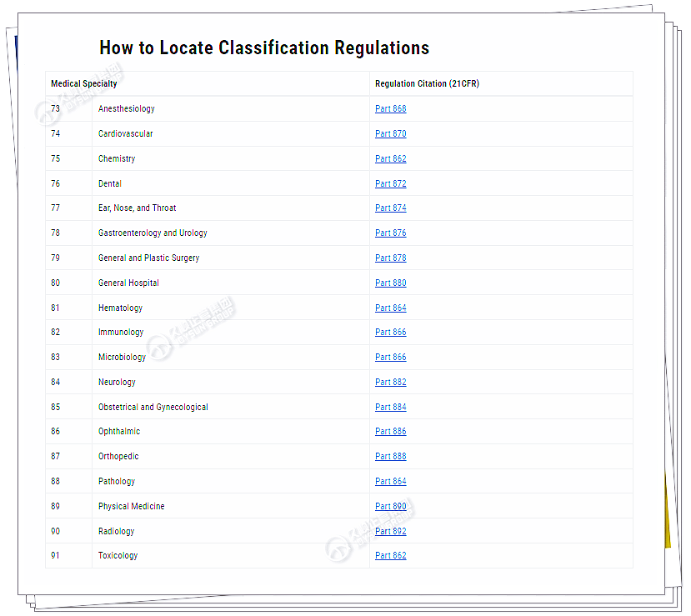Open Part 874 for Ear, Nose, and Throat
The image size is (691, 616).
390,208
